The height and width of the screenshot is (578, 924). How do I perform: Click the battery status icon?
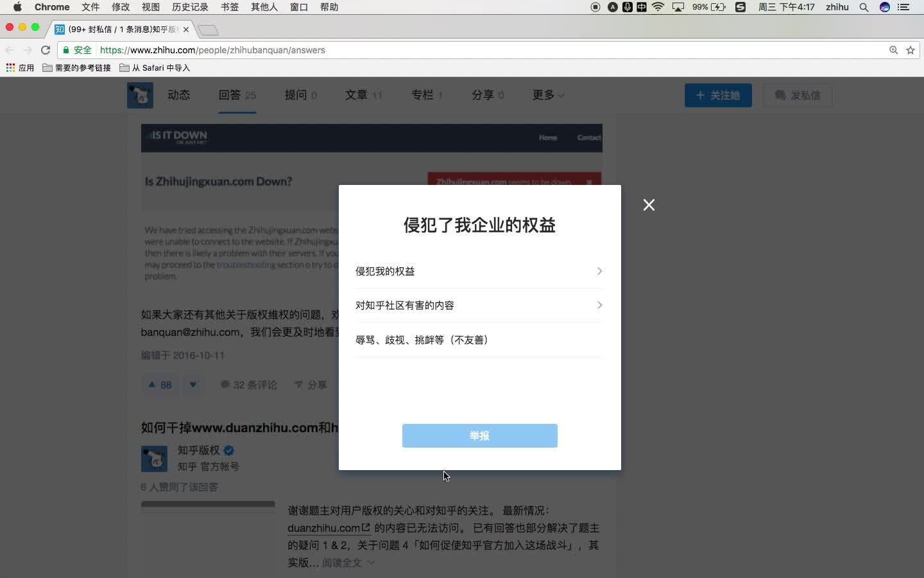pos(719,7)
